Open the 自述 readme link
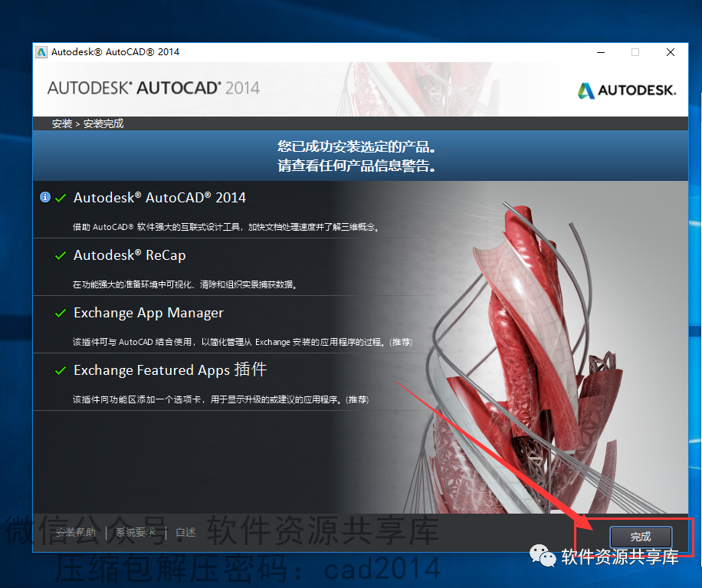 click(184, 532)
